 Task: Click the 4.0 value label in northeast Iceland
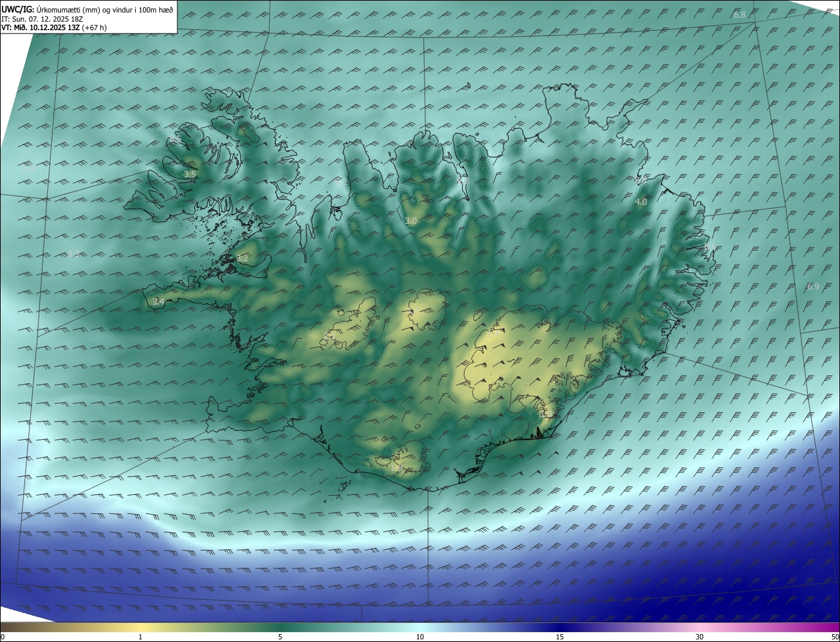click(641, 202)
